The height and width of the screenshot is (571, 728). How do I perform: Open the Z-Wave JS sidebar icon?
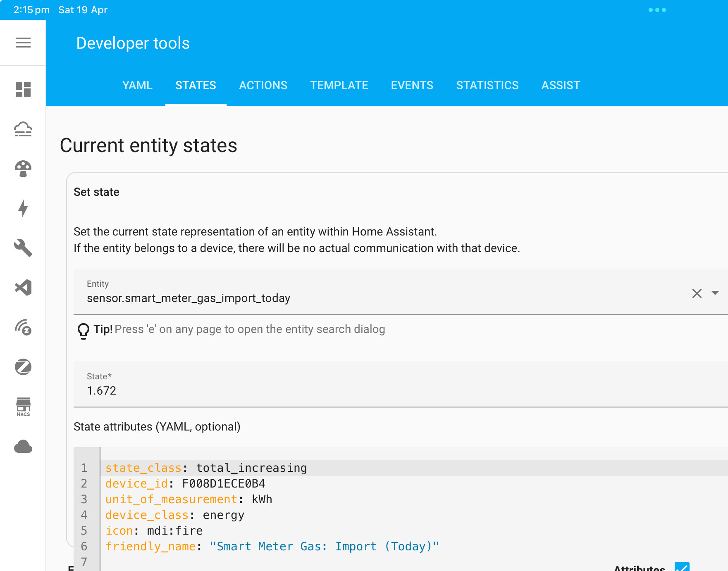[23, 328]
